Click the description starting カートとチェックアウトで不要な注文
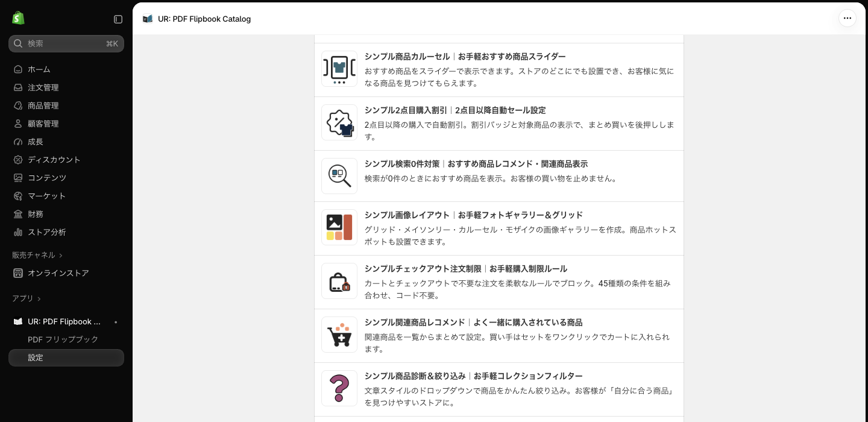The height and width of the screenshot is (422, 868). [x=518, y=289]
